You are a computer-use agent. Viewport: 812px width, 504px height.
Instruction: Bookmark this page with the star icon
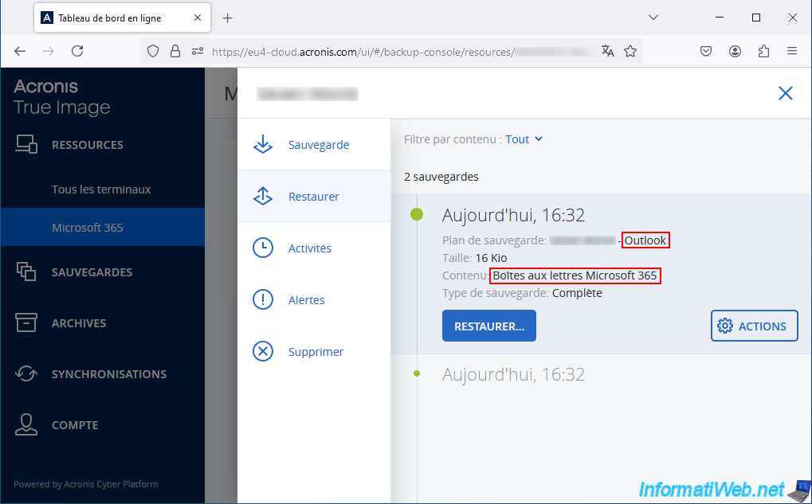click(630, 51)
